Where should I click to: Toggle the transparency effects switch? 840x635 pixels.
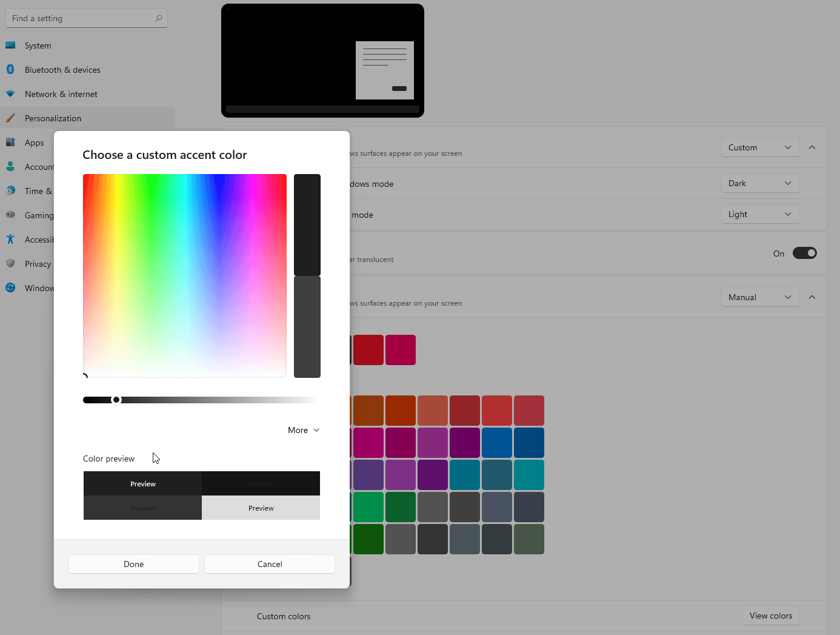click(x=805, y=254)
